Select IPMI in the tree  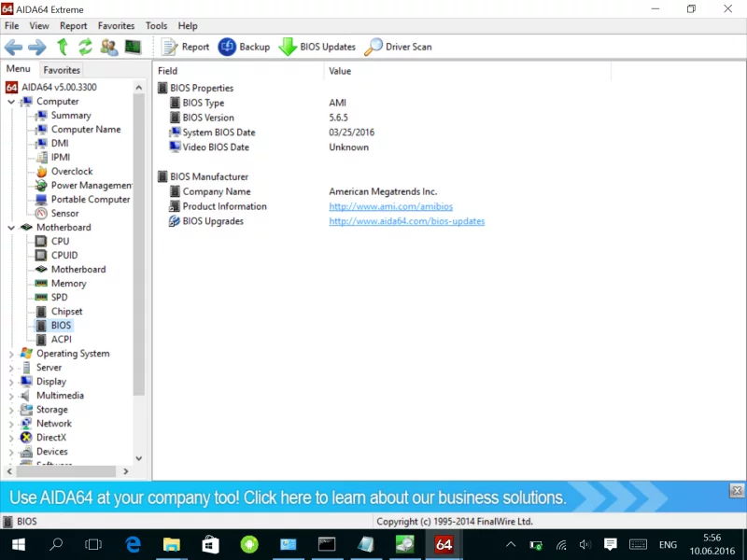(61, 157)
